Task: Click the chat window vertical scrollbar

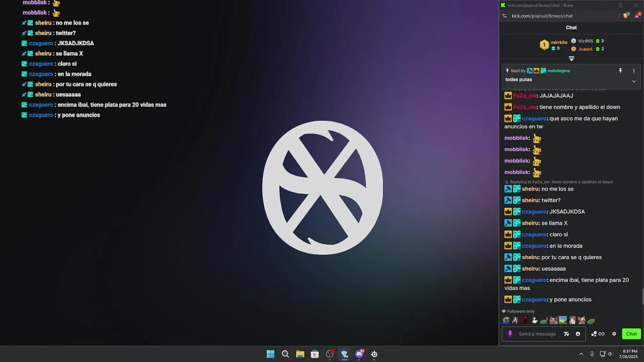Action: tap(642, 297)
